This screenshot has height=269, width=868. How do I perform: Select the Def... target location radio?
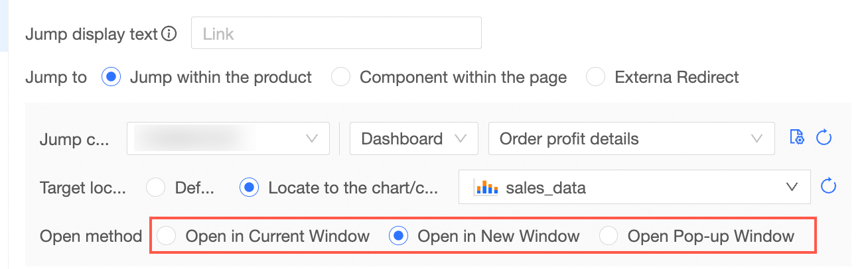tap(155, 188)
